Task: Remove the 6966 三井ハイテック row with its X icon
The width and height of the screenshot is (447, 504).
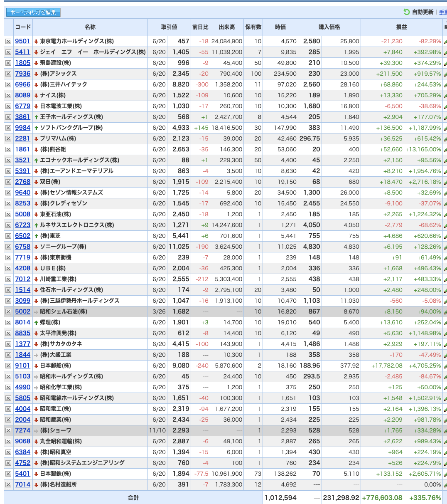Action: 8,85
